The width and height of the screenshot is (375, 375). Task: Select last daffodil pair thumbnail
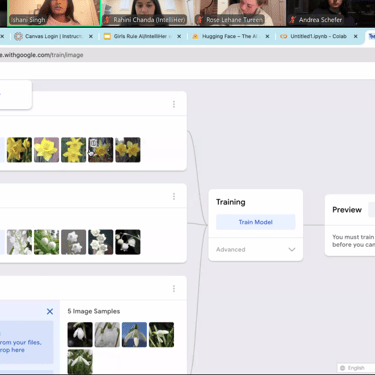[x=128, y=150]
